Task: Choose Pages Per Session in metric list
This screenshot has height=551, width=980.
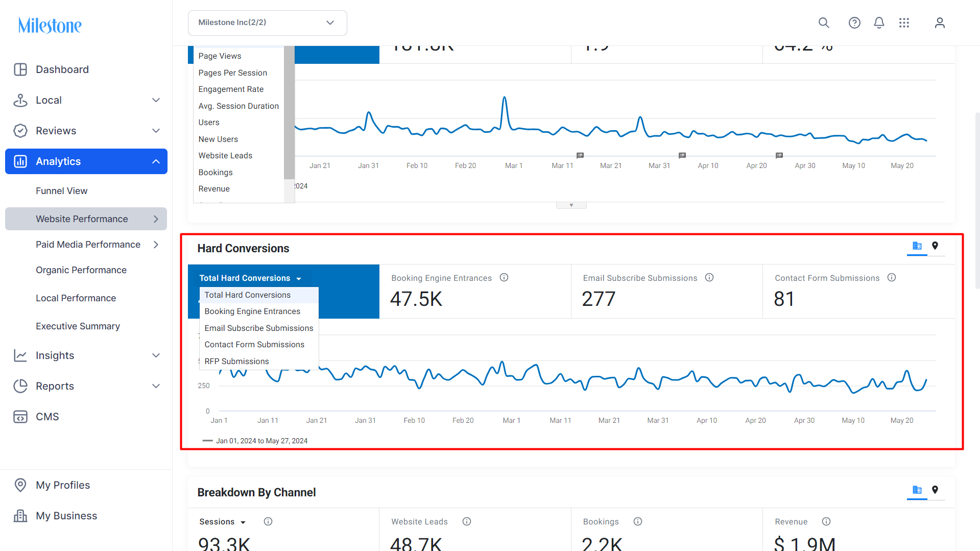Action: pyautogui.click(x=238, y=73)
